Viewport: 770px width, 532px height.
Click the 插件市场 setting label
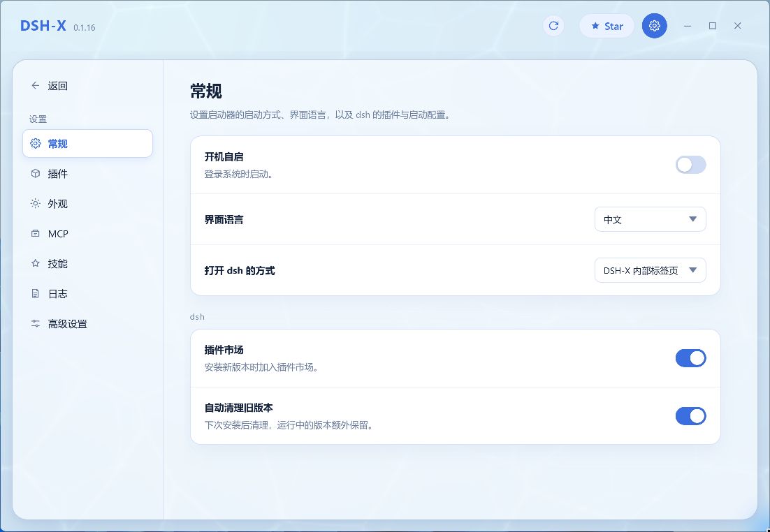tap(224, 350)
